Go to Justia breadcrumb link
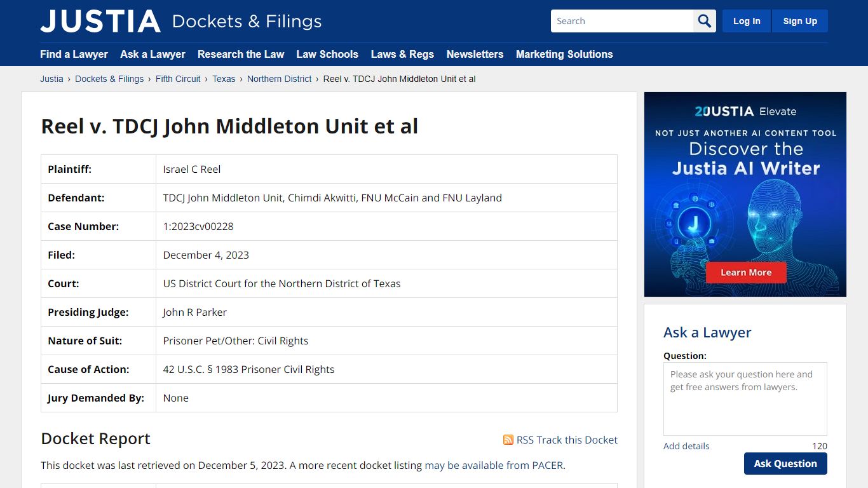868x488 pixels. [51, 79]
